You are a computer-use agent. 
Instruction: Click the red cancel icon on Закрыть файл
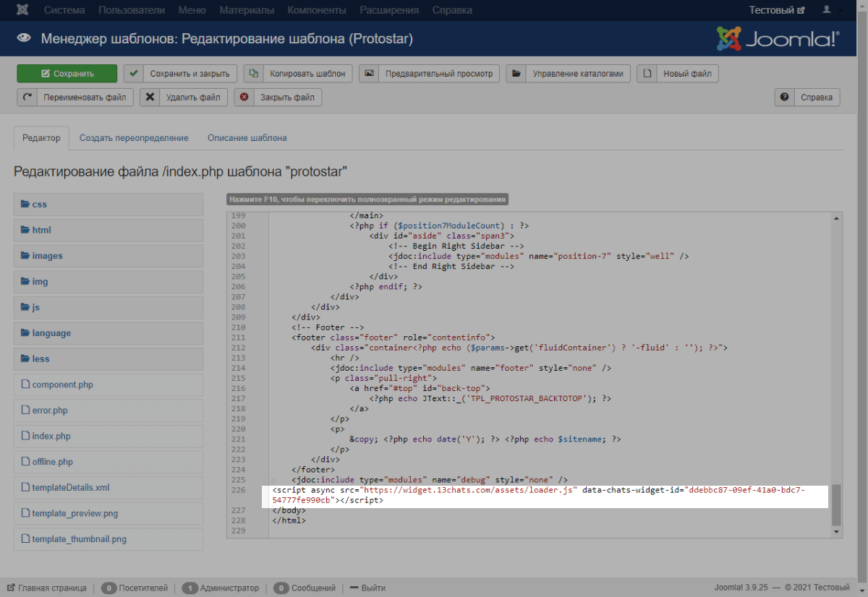point(244,98)
